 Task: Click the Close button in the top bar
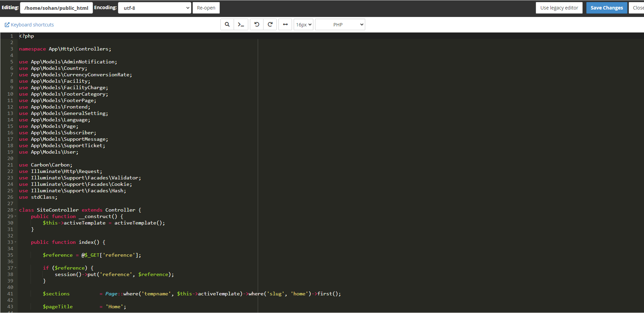click(x=638, y=8)
